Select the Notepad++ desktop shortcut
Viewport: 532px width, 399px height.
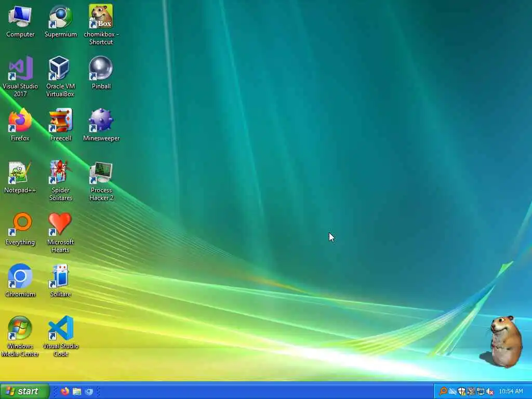tap(20, 177)
